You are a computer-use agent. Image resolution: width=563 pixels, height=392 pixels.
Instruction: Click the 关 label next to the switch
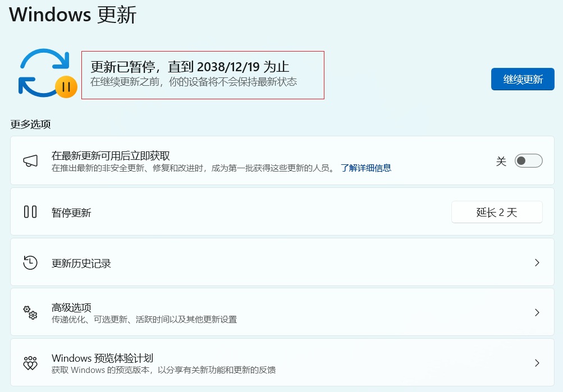coord(501,161)
